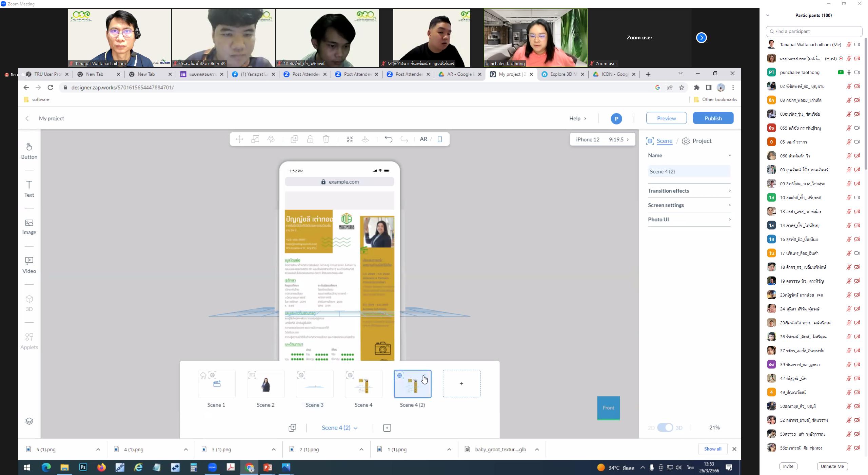Image resolution: width=868 pixels, height=475 pixels.
Task: Open the Scene 1 thumbnail
Action: [217, 383]
